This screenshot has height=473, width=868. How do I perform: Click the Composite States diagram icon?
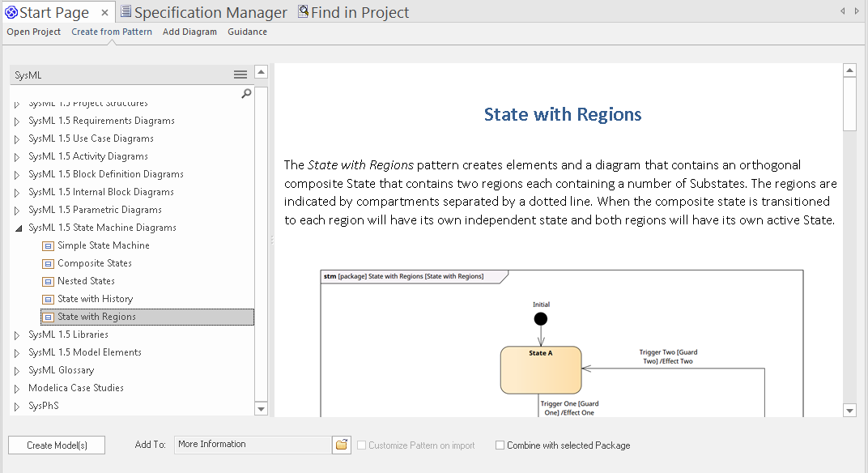coord(48,263)
